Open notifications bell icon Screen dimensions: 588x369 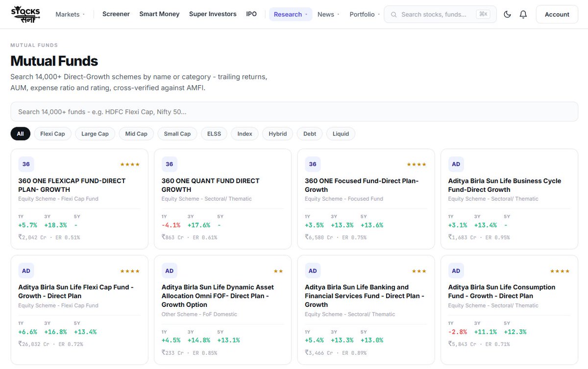click(523, 14)
